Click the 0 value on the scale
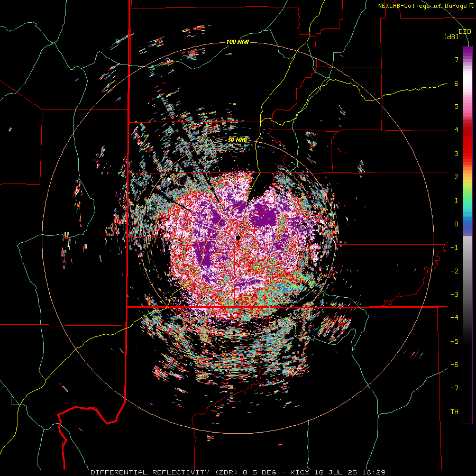 (456, 224)
